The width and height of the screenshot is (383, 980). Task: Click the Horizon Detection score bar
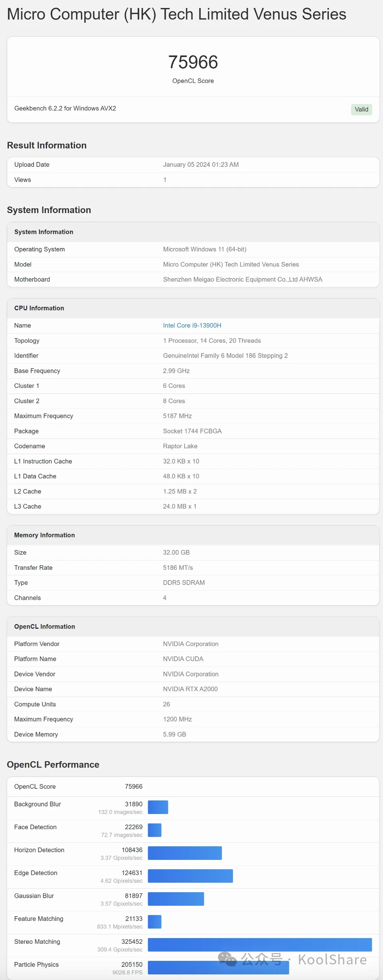pyautogui.click(x=185, y=853)
